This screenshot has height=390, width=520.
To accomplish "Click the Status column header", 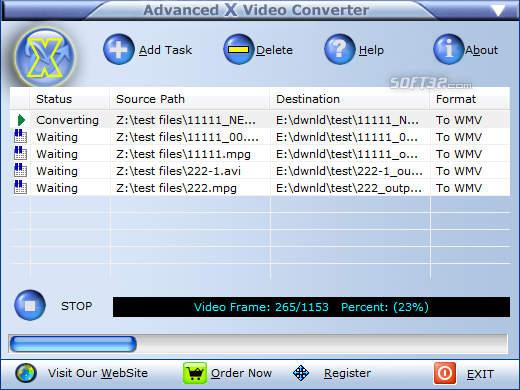I will pos(70,99).
